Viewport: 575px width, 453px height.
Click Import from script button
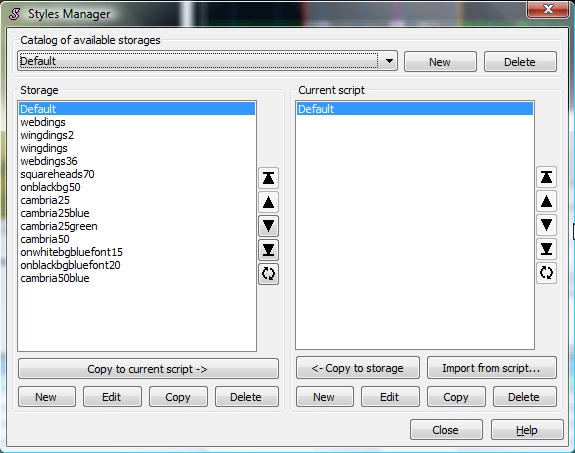pos(491,368)
